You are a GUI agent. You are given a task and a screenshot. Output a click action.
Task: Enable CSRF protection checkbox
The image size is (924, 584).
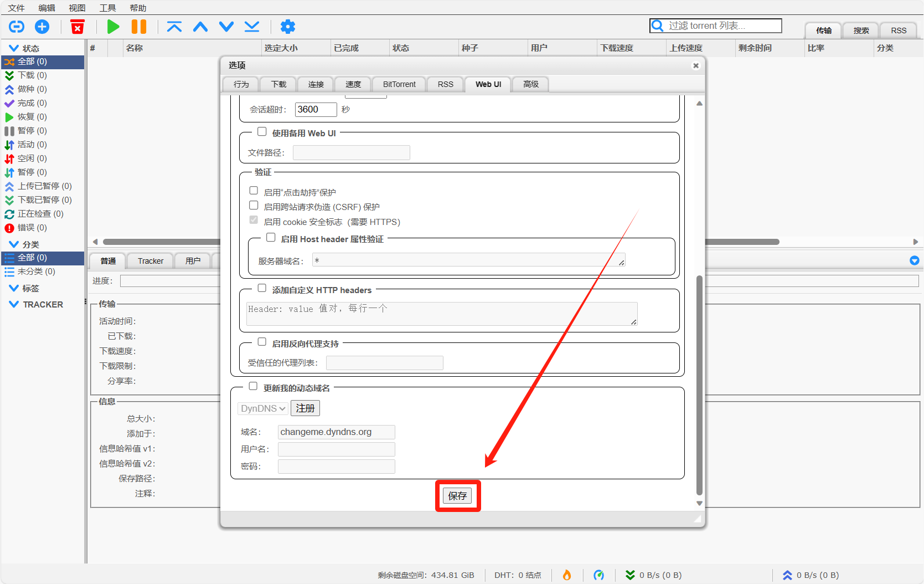coord(254,206)
